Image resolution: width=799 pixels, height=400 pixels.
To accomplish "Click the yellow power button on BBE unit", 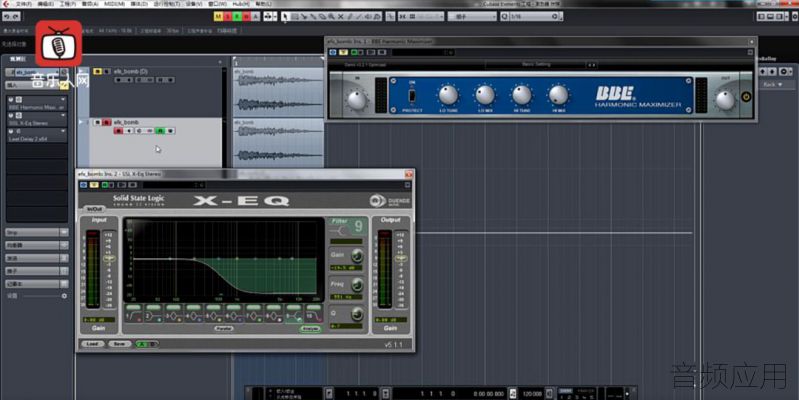I will 746,97.
